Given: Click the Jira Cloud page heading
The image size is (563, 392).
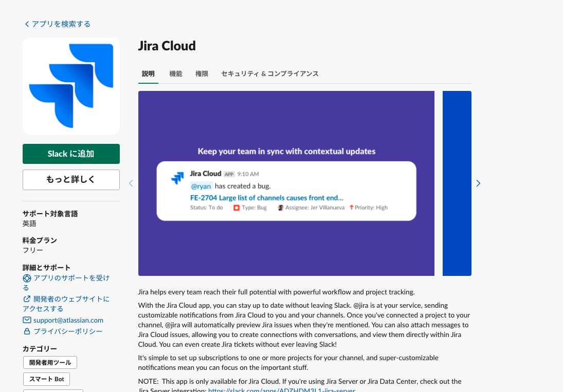Looking at the screenshot, I should pyautogui.click(x=167, y=46).
